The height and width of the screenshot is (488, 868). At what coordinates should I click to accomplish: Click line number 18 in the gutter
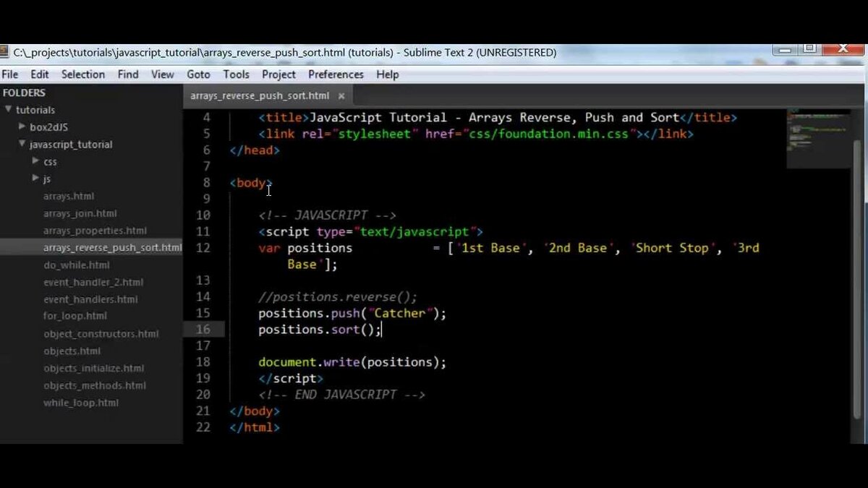[x=203, y=361]
